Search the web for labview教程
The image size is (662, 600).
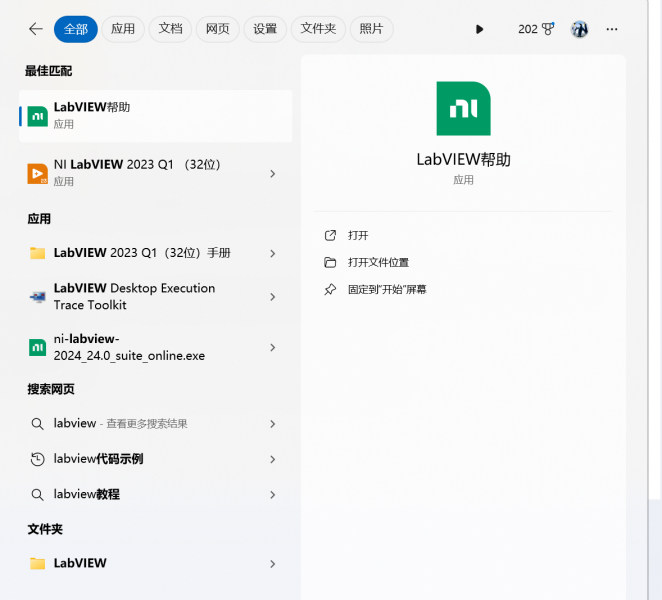click(x=87, y=494)
